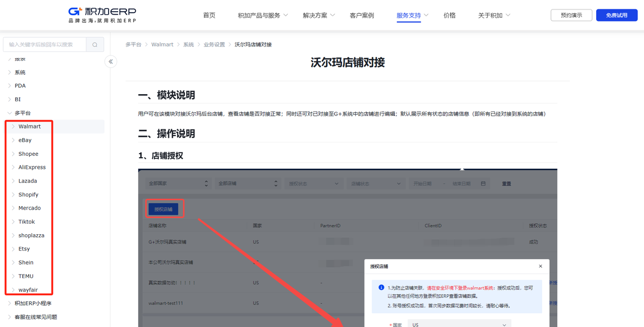Image resolution: width=644 pixels, height=327 pixels.
Task: Select the AliExpress tree label
Action: (32, 167)
